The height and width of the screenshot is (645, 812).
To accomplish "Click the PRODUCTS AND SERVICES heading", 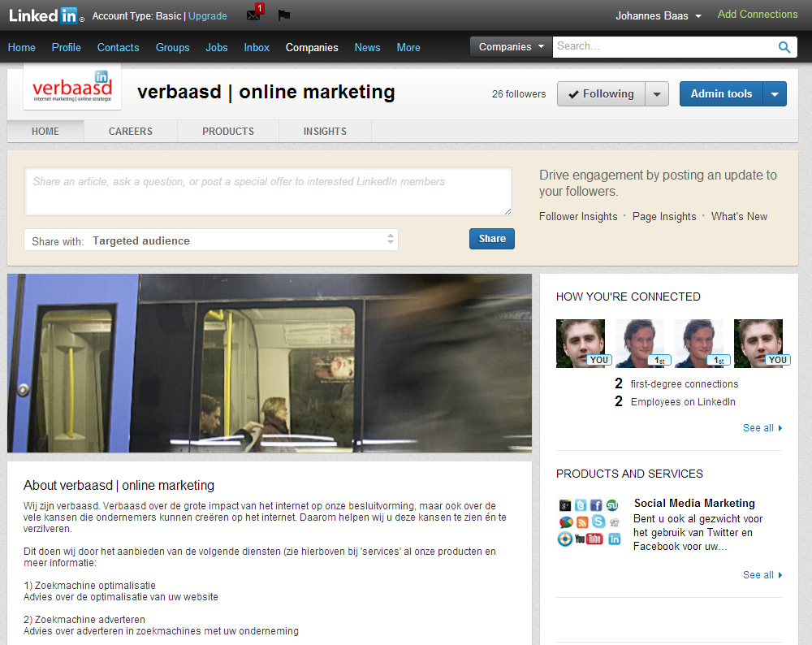I will point(630,474).
